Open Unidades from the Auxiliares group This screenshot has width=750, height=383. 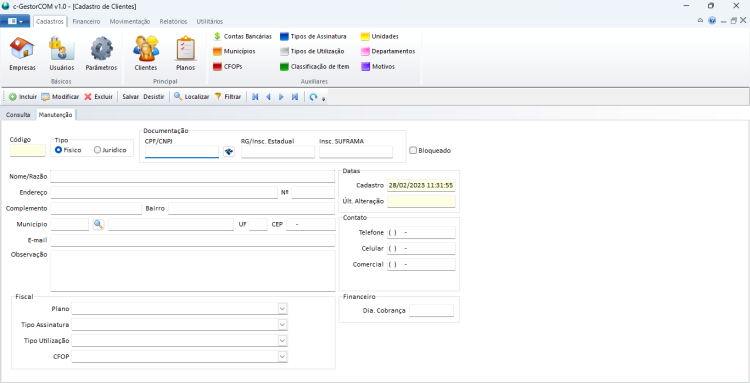pos(380,36)
